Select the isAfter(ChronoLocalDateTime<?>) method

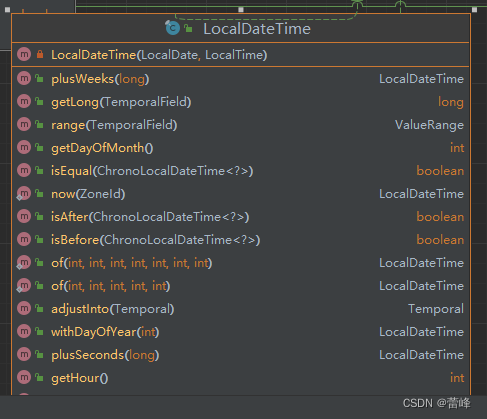(x=150, y=217)
